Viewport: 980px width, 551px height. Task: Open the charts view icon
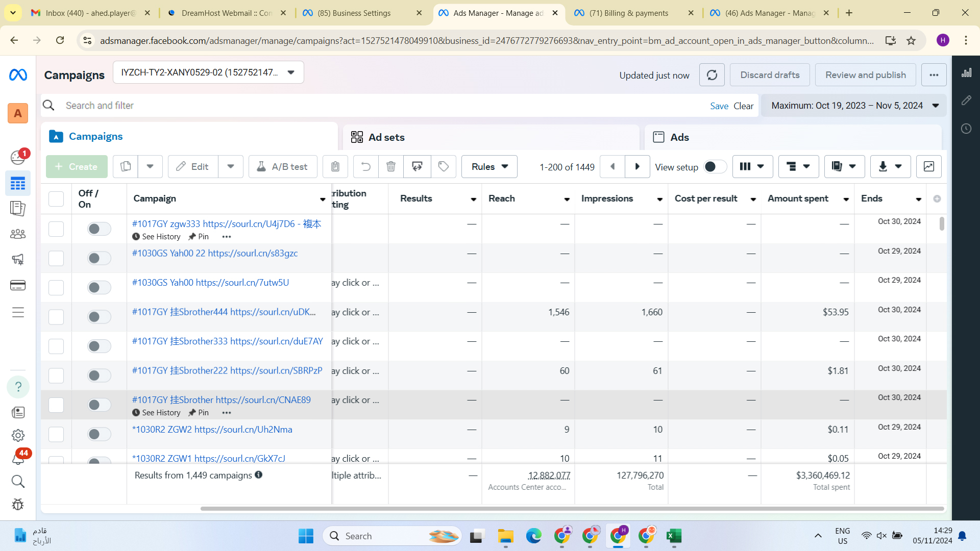click(x=928, y=166)
